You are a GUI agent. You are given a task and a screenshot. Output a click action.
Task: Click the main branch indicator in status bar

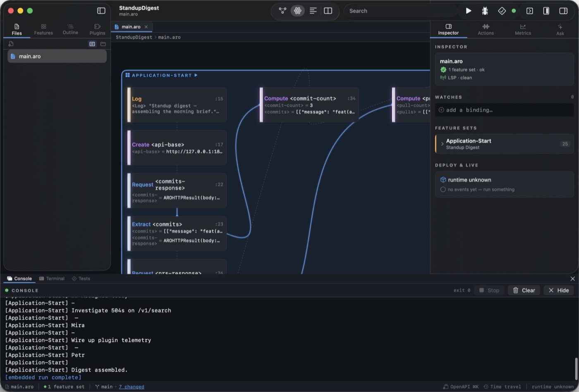click(104, 387)
